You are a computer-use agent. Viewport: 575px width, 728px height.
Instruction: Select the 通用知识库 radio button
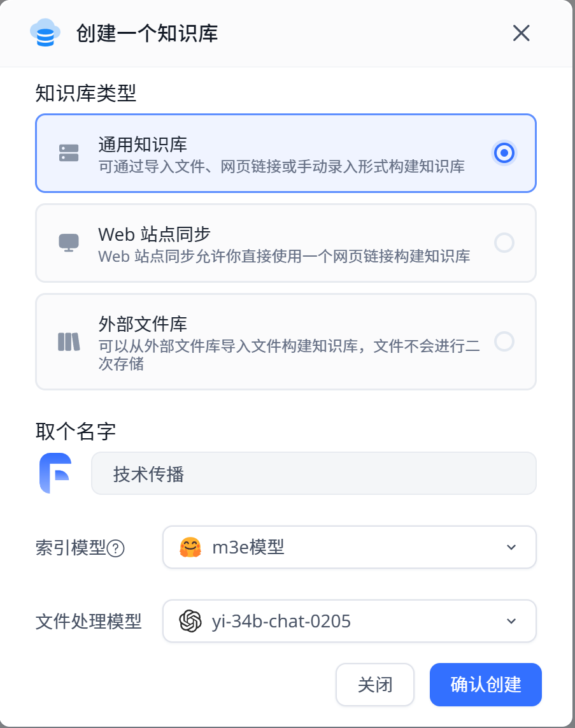504,153
